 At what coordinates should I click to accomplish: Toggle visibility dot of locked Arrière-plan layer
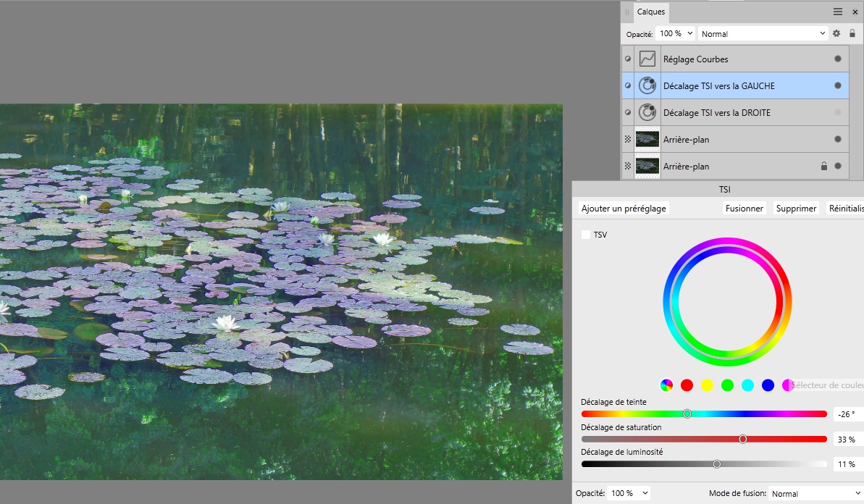(838, 166)
